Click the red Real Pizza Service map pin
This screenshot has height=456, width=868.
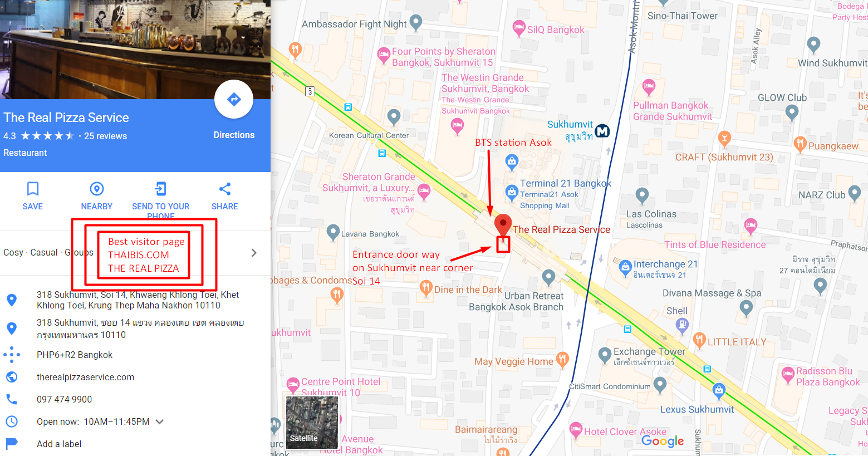(x=503, y=225)
